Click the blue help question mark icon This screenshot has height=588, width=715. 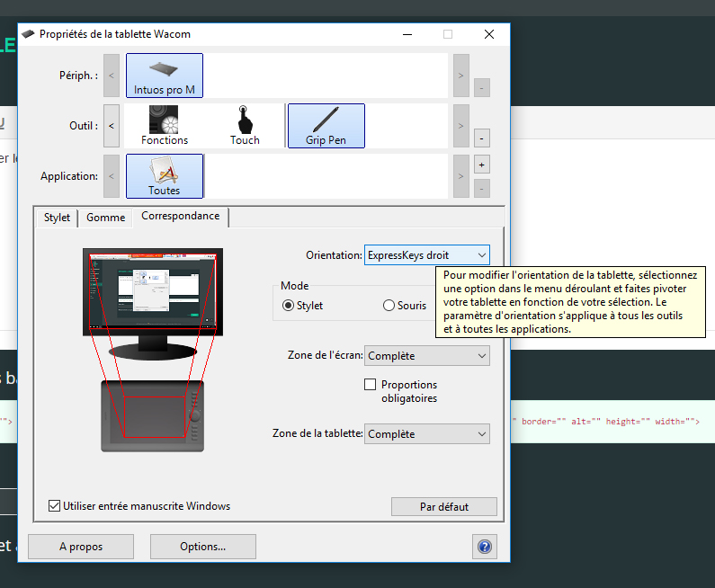click(484, 547)
